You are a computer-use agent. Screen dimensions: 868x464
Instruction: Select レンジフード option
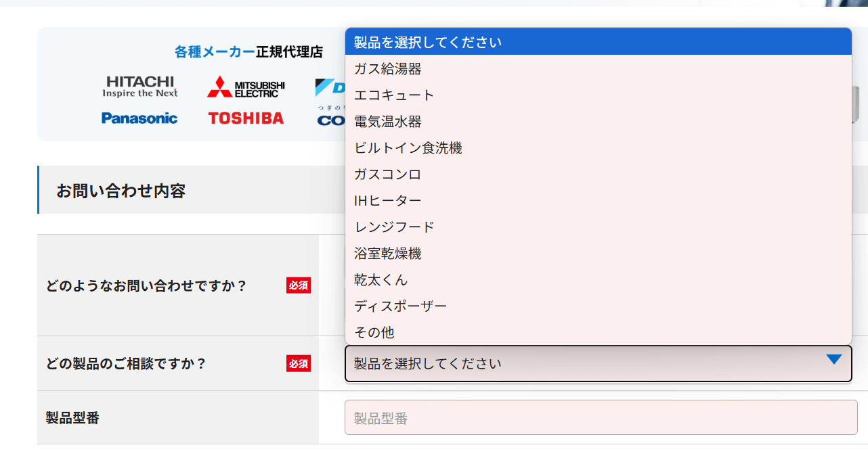[394, 227]
